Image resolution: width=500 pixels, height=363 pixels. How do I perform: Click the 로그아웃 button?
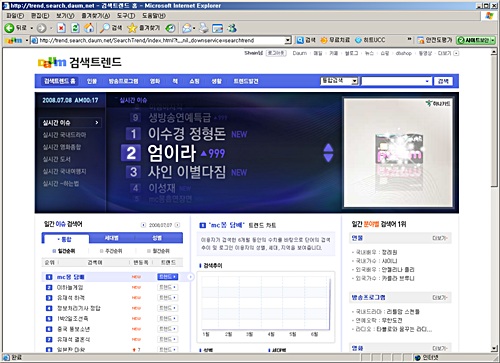(276, 53)
